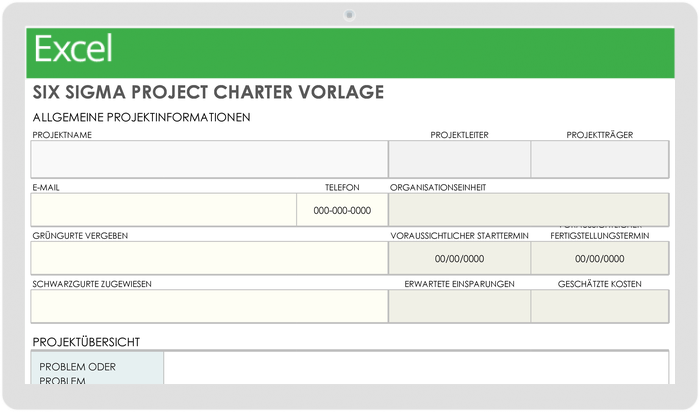Select the Telefon 000-000-0000 cell
This screenshot has width=700, height=412.
[342, 210]
